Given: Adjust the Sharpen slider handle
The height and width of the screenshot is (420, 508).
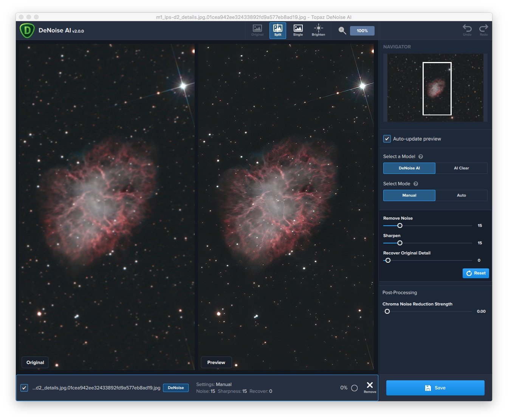Looking at the screenshot, I should tap(400, 243).
